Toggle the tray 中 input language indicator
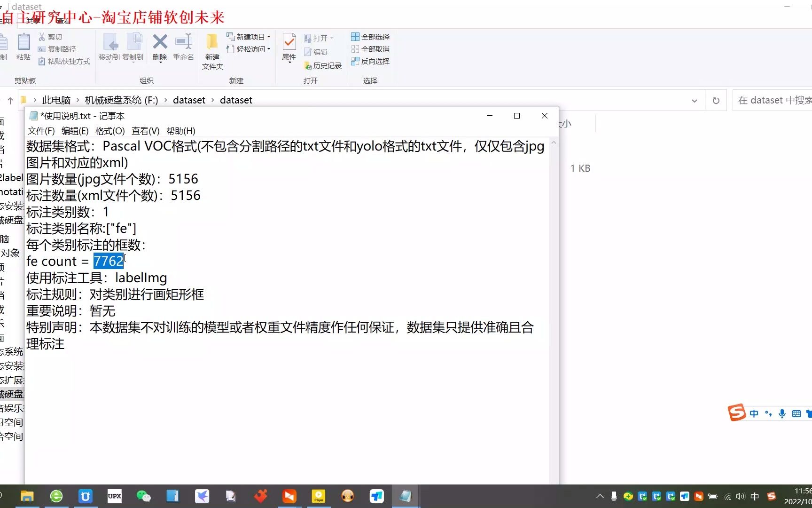Image resolution: width=812 pixels, height=508 pixels. tap(755, 496)
